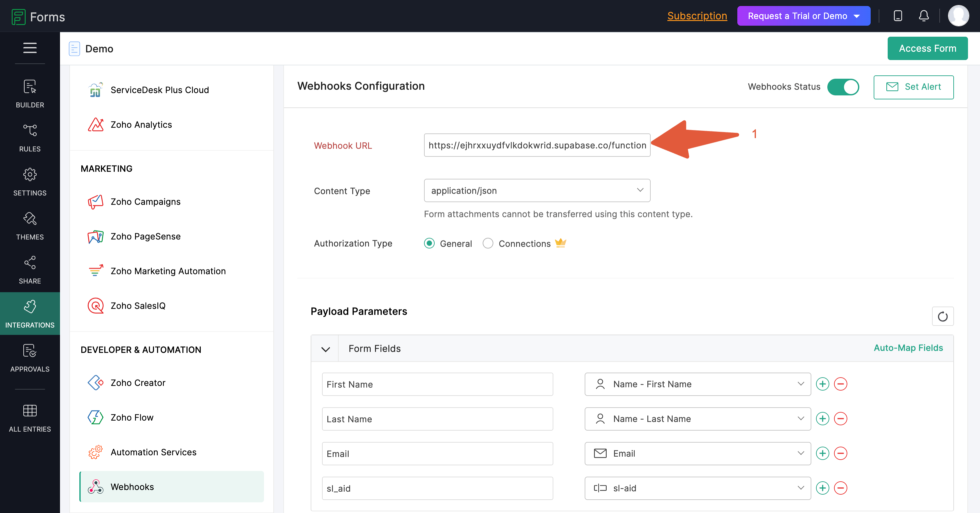The height and width of the screenshot is (513, 980).
Task: Click the Demo form title
Action: pyautogui.click(x=99, y=49)
